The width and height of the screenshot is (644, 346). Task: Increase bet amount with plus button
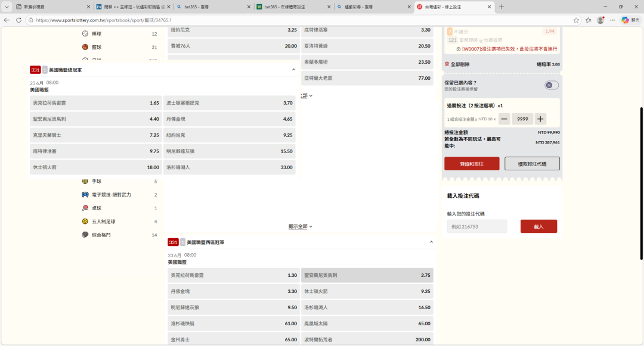tap(540, 119)
